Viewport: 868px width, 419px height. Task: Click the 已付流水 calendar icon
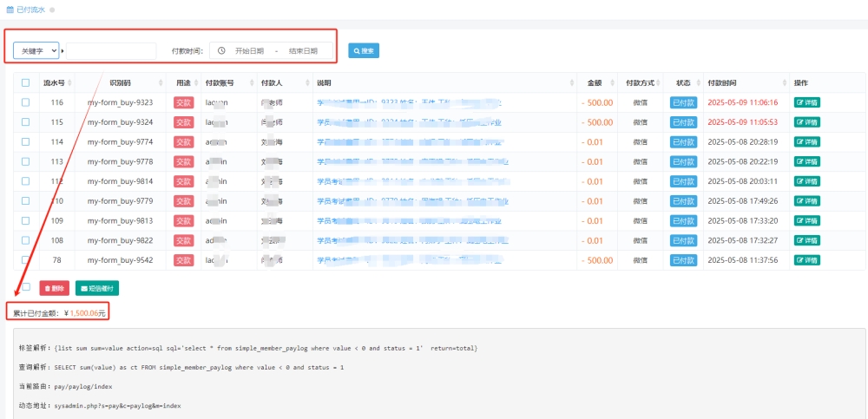coord(10,10)
